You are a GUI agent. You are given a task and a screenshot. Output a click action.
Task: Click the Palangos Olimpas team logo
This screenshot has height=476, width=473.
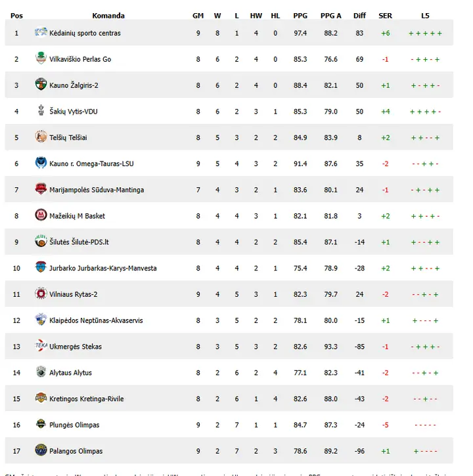41,450
